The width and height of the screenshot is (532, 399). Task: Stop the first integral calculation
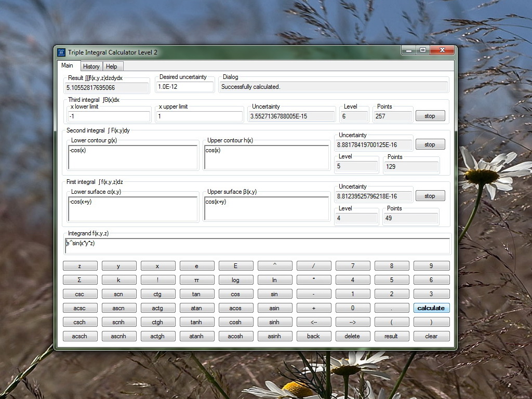(x=430, y=196)
